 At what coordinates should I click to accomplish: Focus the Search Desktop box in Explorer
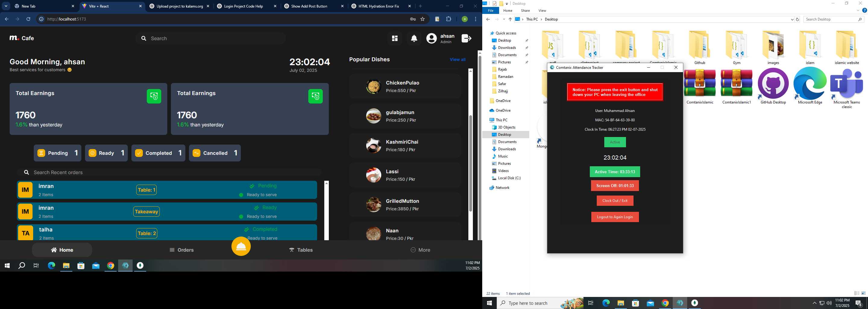coord(834,20)
